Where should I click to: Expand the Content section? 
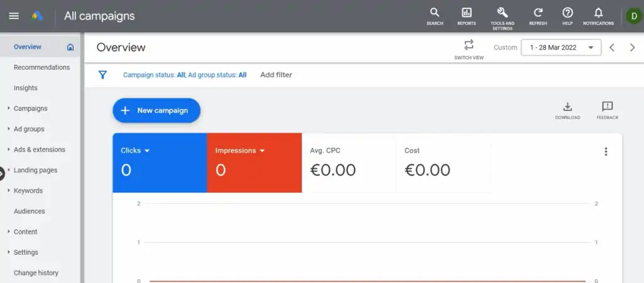tap(8, 231)
